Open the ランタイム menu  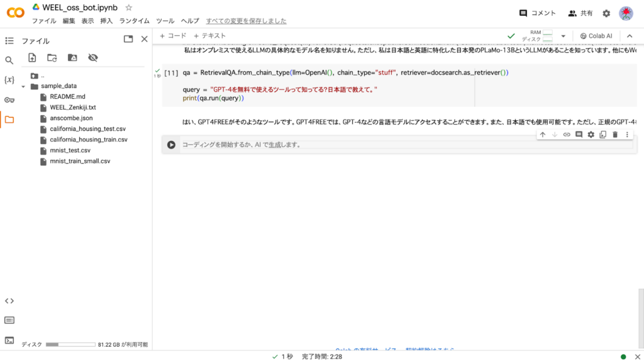[134, 21]
